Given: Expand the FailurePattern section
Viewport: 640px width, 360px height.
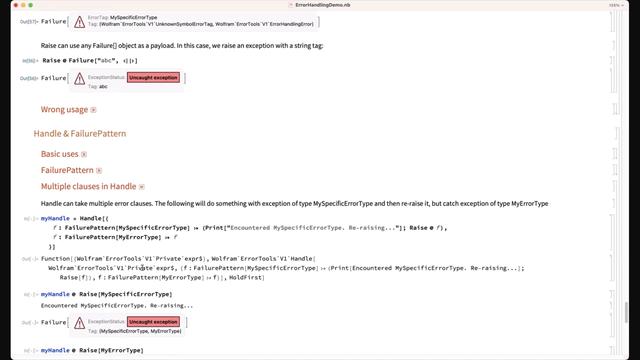Looking at the screenshot, I should click(99, 171).
